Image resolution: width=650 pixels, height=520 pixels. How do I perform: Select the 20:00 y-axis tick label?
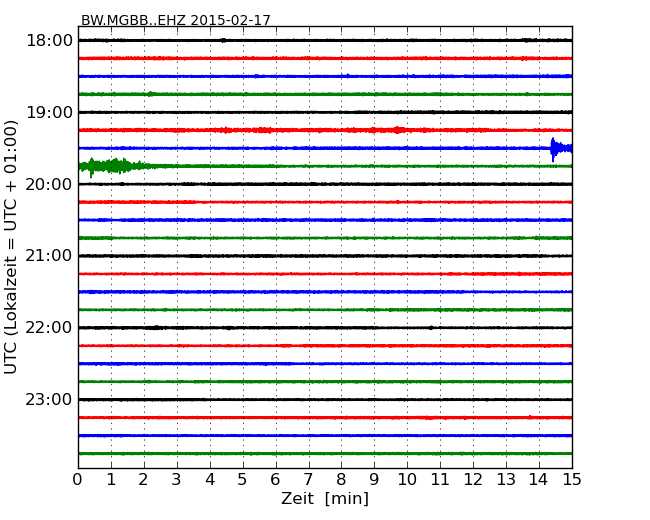point(49,184)
